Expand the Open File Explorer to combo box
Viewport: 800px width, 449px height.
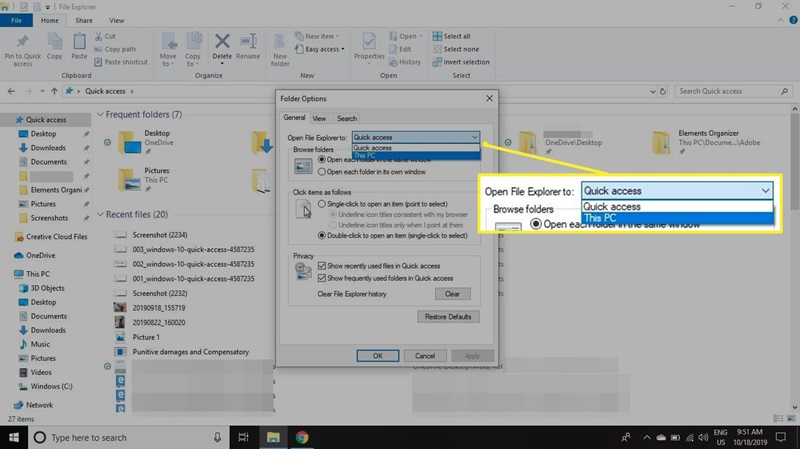pos(473,137)
